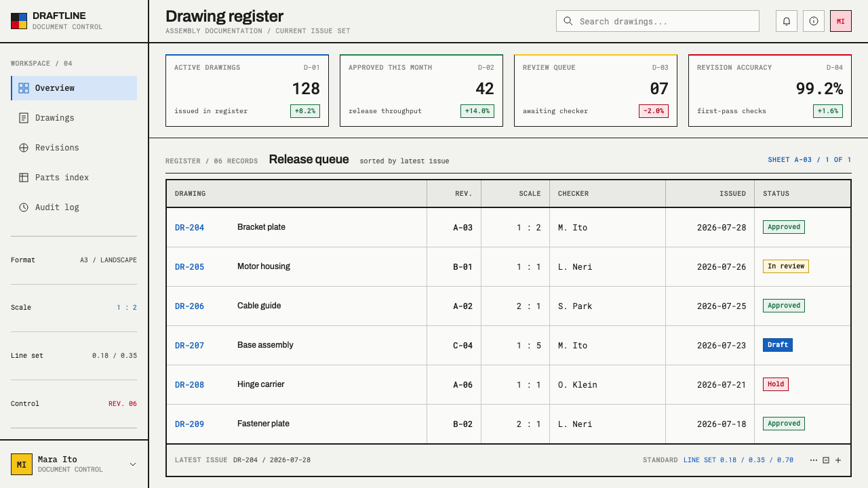The height and width of the screenshot is (488, 868).
Task: Click the search magnifier icon
Action: click(568, 21)
